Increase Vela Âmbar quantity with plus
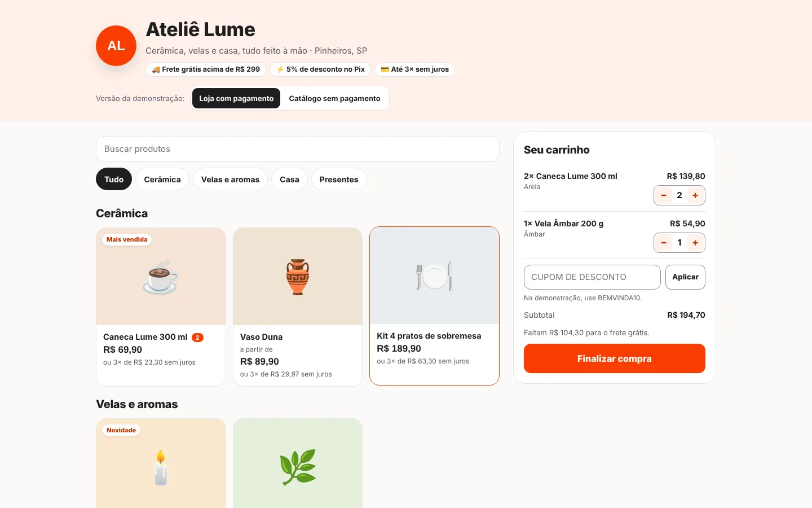 695,243
